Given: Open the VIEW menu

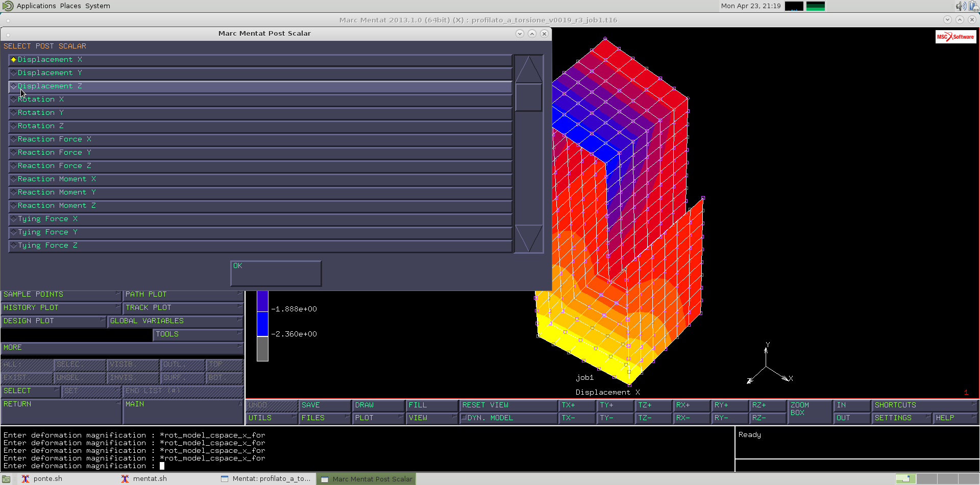Looking at the screenshot, I should pos(432,418).
